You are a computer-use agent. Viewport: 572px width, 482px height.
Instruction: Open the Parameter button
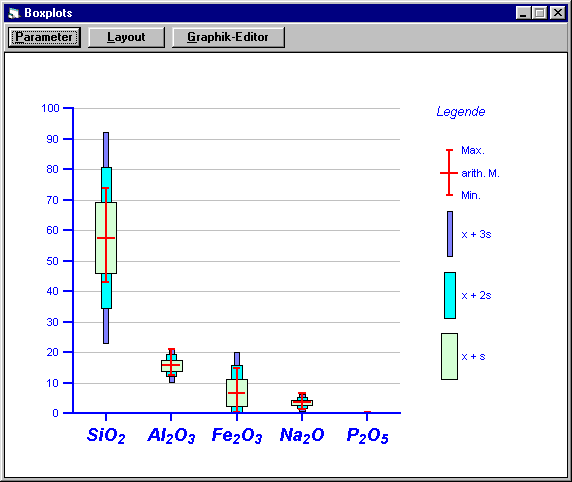(44, 37)
